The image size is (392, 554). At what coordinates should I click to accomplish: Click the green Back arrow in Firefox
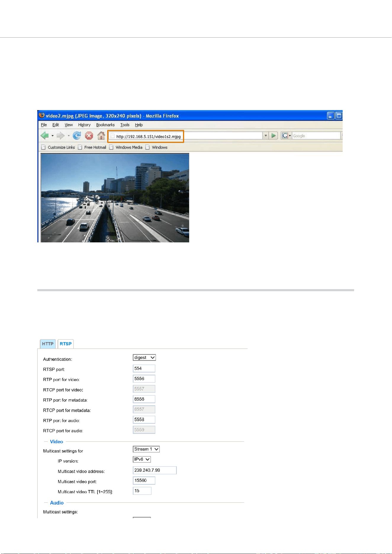coord(45,136)
